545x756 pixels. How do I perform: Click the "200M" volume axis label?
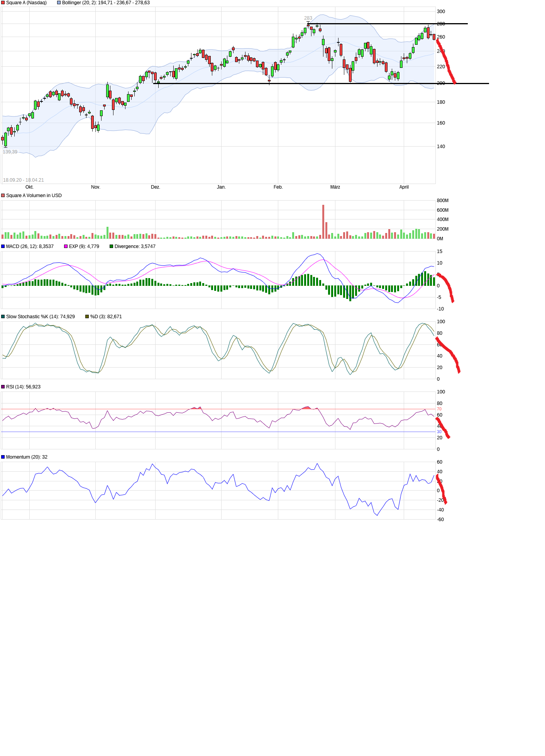click(x=443, y=229)
